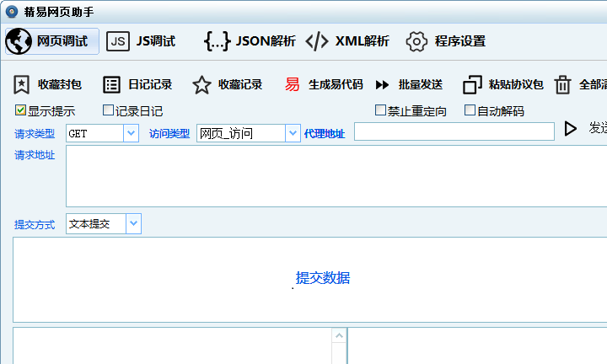607x364 pixels.
Task: Click 批量发送 button label
Action: (x=421, y=84)
